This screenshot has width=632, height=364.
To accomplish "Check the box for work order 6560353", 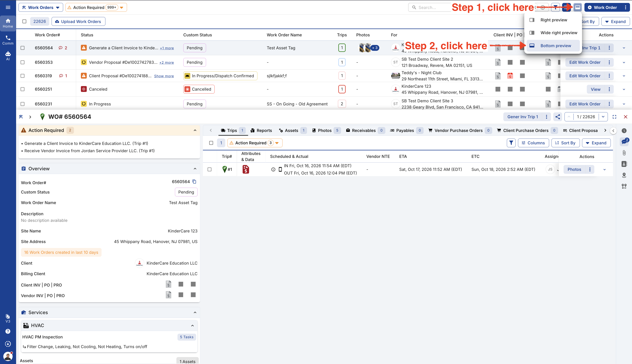I will click(x=23, y=62).
